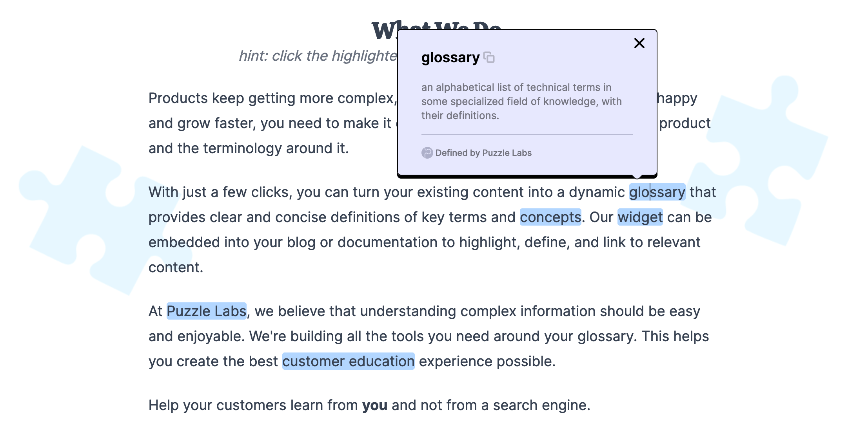Click the glossary definition text in popup
The width and height of the screenshot is (868, 441).
(521, 101)
